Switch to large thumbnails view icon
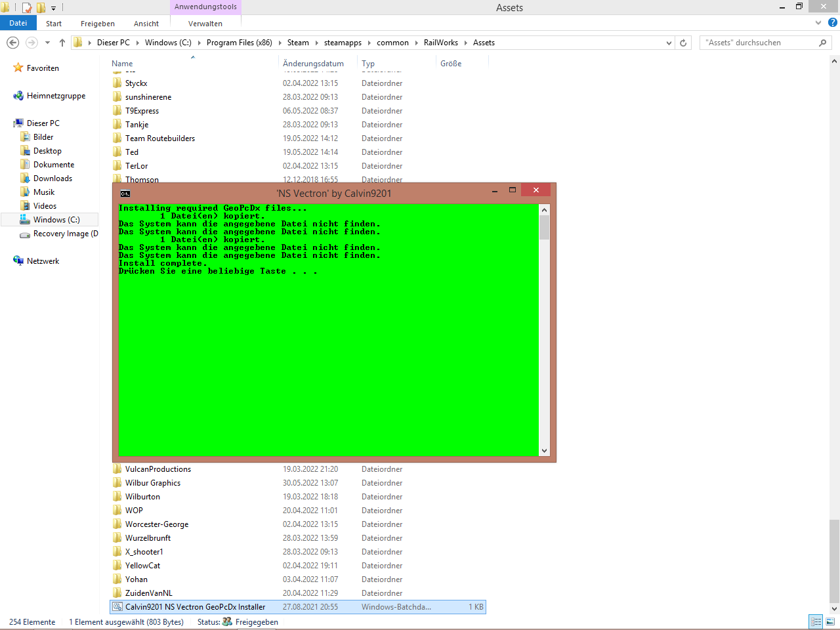 [x=830, y=621]
